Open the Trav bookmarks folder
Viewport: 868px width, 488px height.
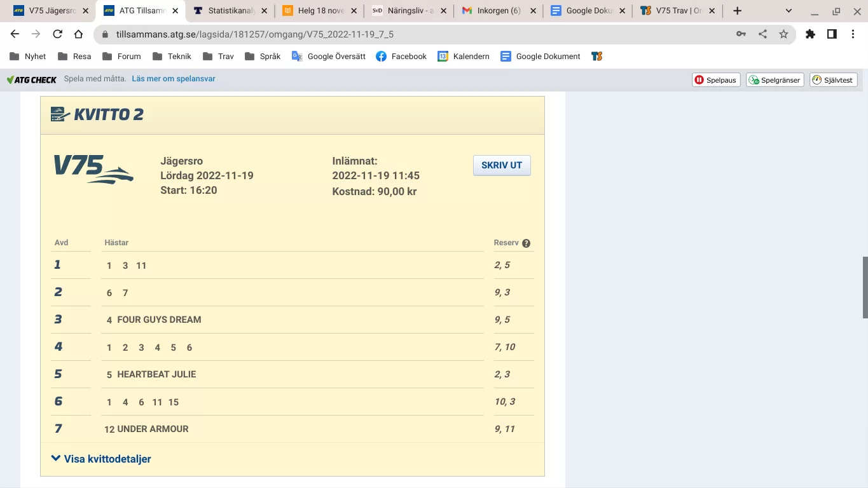pyautogui.click(x=218, y=57)
